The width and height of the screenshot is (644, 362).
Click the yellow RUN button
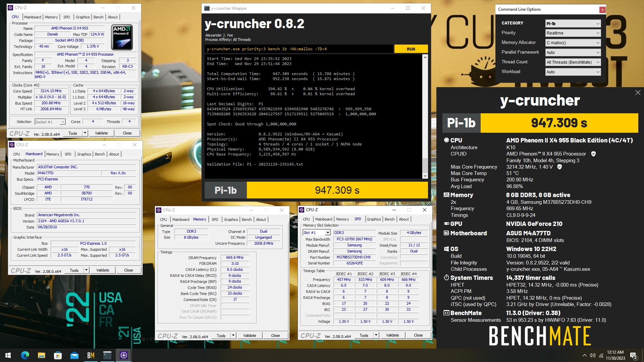[x=411, y=49]
